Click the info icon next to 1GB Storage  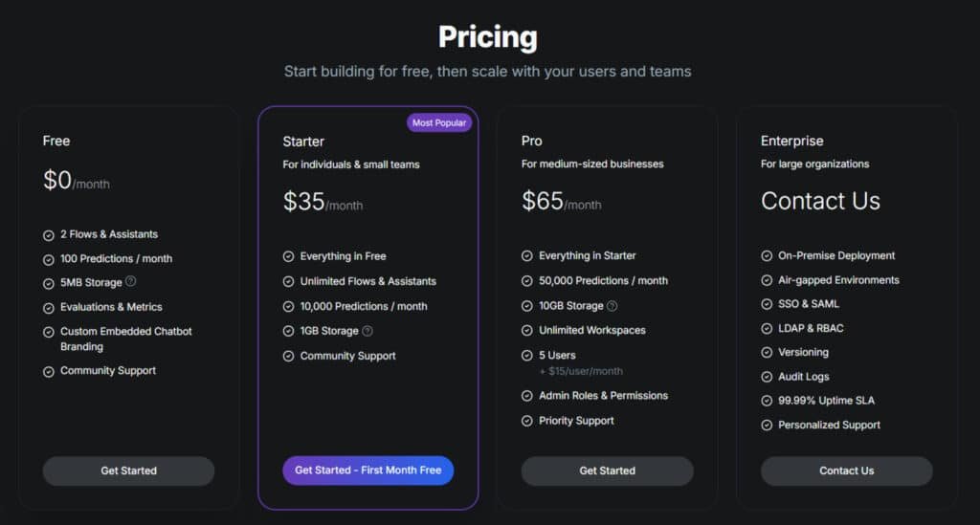[367, 331]
